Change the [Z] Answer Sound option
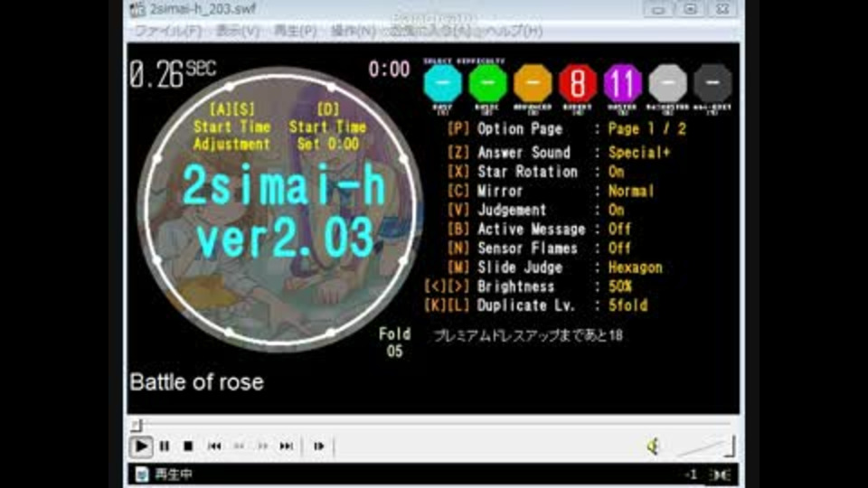 pos(559,152)
